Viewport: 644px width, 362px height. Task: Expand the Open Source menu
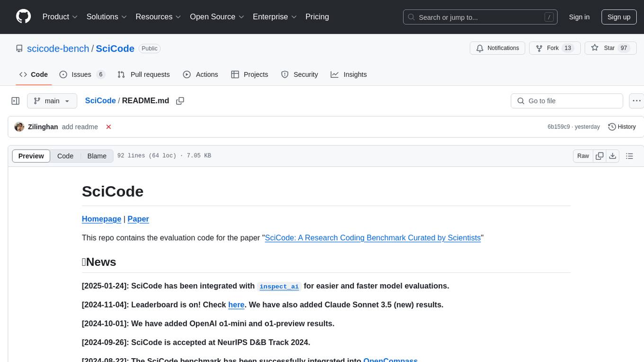(217, 17)
